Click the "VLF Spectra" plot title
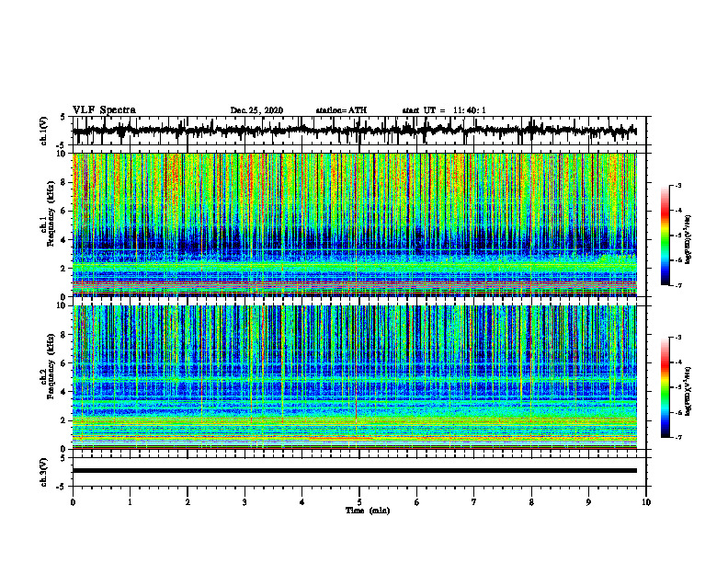 pos(104,109)
